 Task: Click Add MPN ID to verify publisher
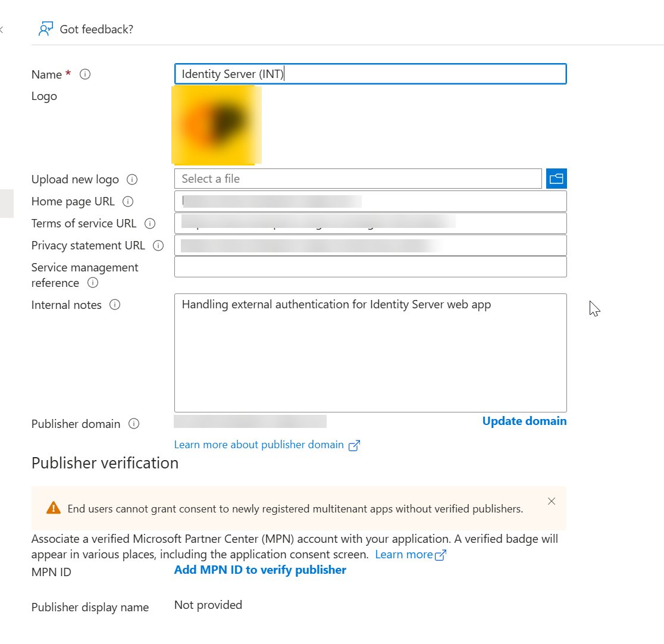tap(260, 570)
